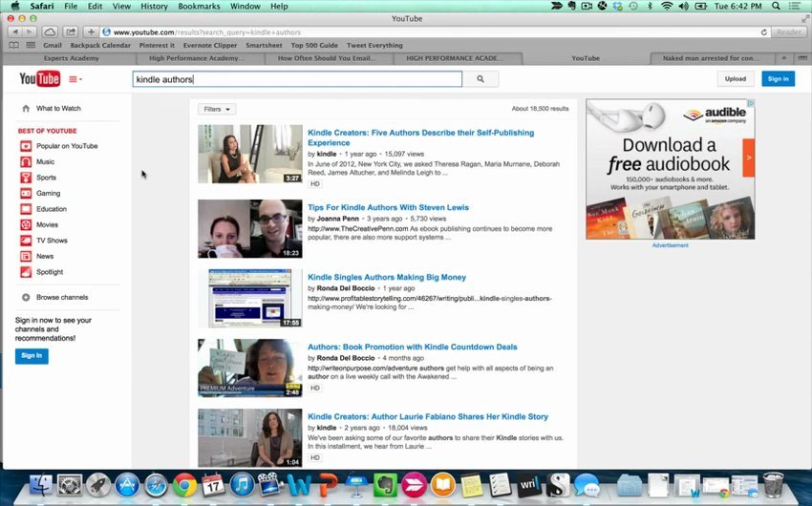This screenshot has height=506, width=812.
Task: Open What to Watch home icon
Action: point(26,109)
